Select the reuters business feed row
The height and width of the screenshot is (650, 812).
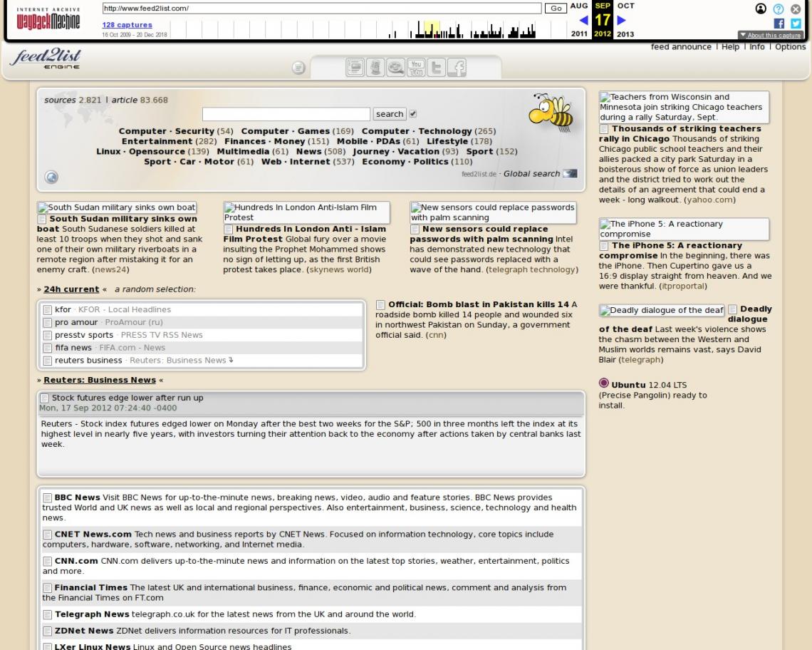pos(202,360)
